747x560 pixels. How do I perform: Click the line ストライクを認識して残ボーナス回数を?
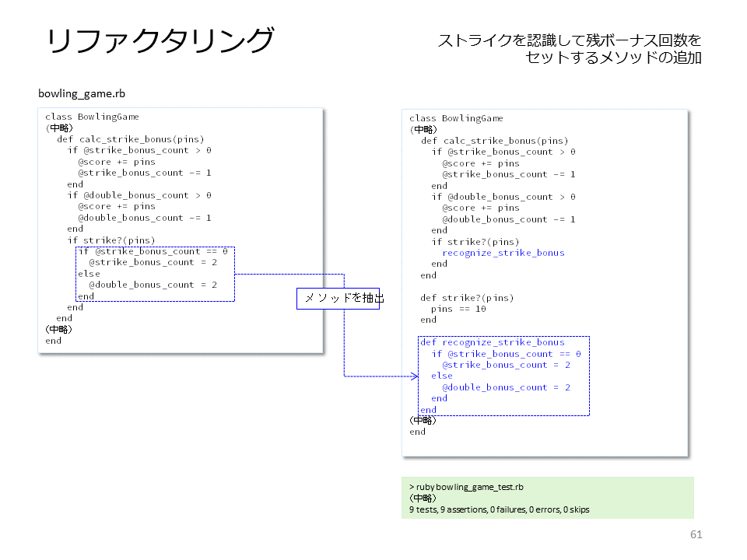point(570,40)
